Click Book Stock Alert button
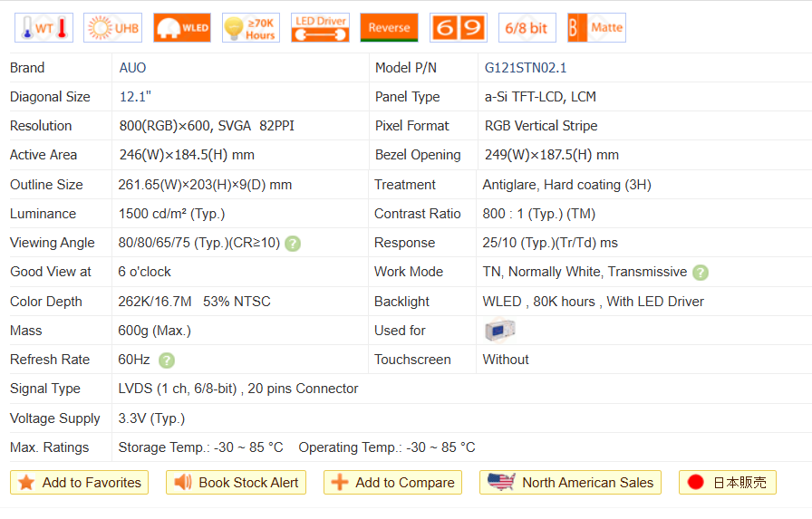 (236, 483)
